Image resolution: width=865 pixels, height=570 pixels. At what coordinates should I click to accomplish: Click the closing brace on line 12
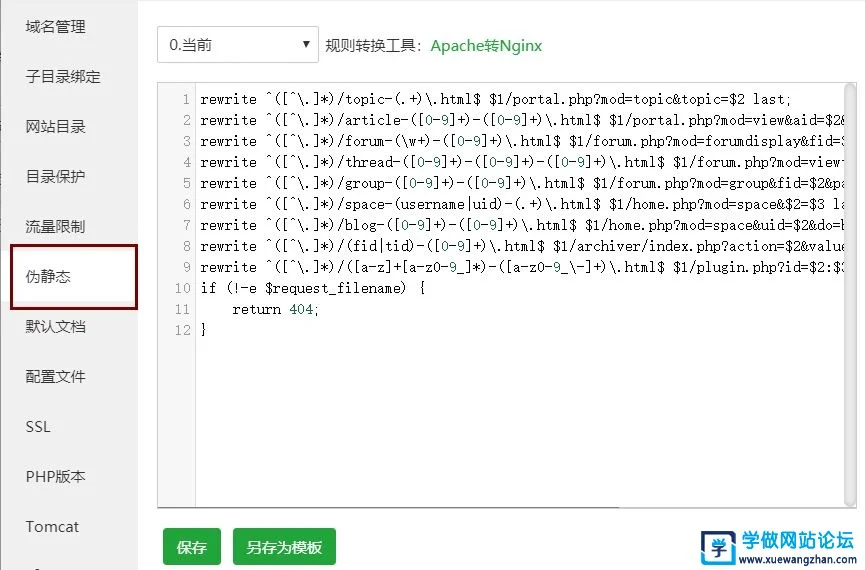pyautogui.click(x=204, y=330)
